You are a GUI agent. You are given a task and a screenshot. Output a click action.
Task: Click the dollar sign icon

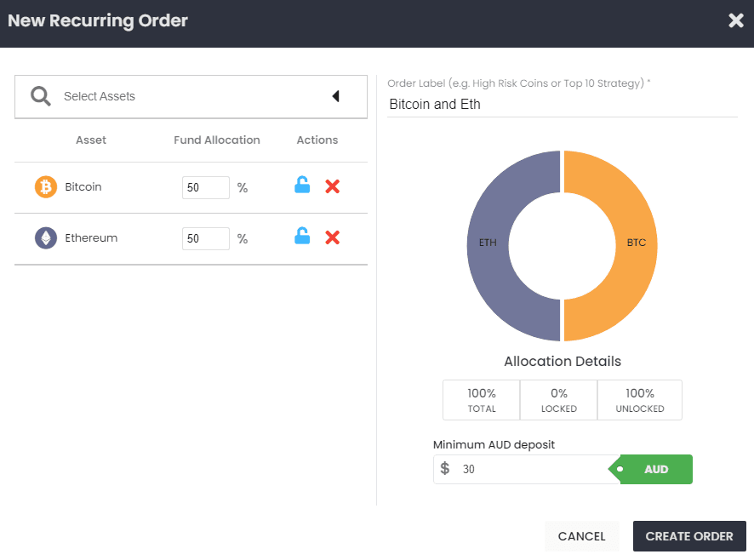pyautogui.click(x=445, y=469)
